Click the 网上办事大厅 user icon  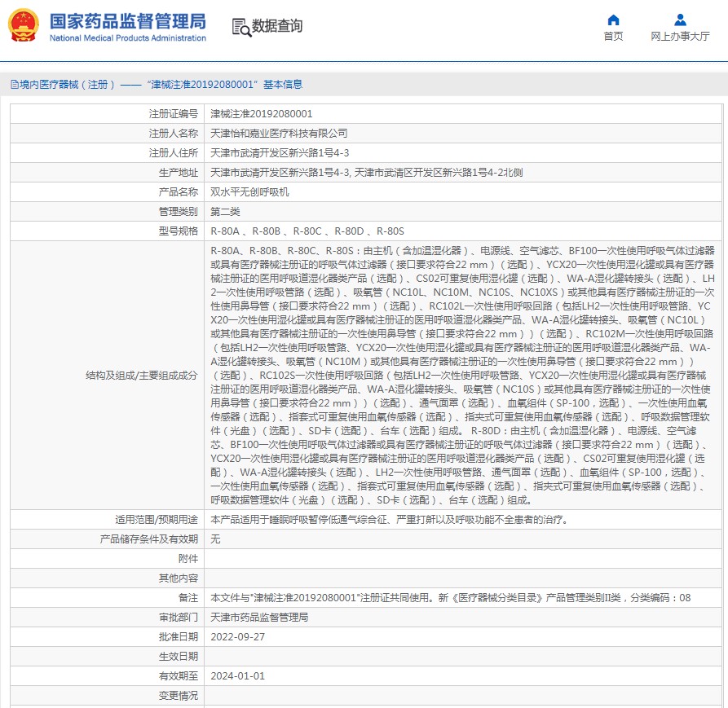[x=680, y=20]
